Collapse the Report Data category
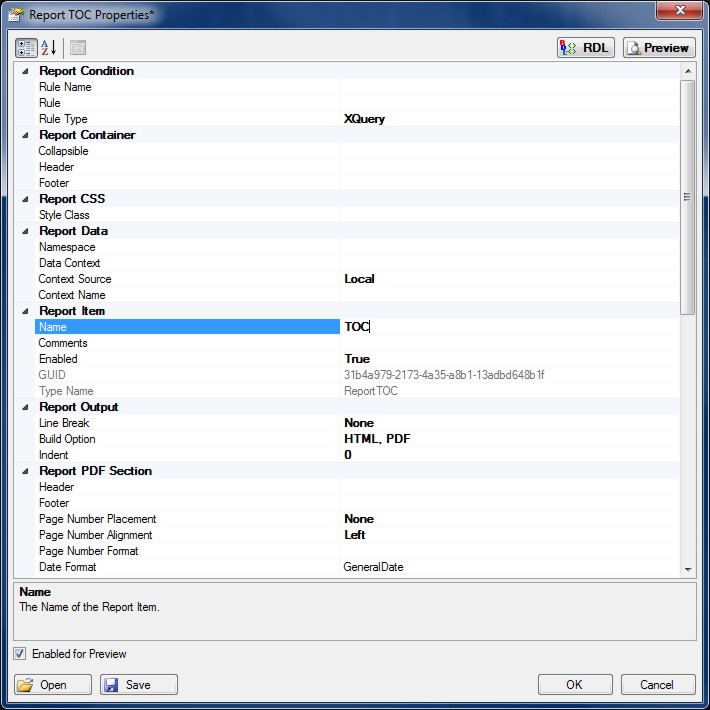Image resolution: width=710 pixels, height=710 pixels. click(x=25, y=231)
